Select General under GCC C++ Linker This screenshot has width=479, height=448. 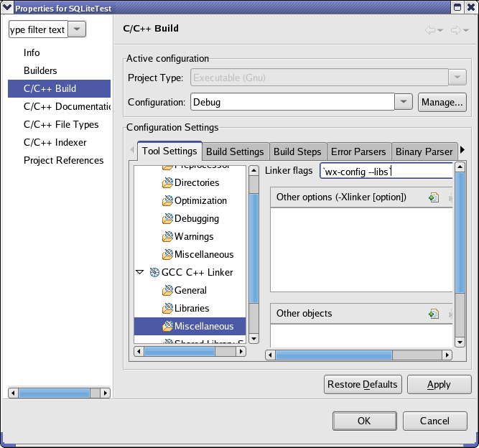click(x=190, y=290)
